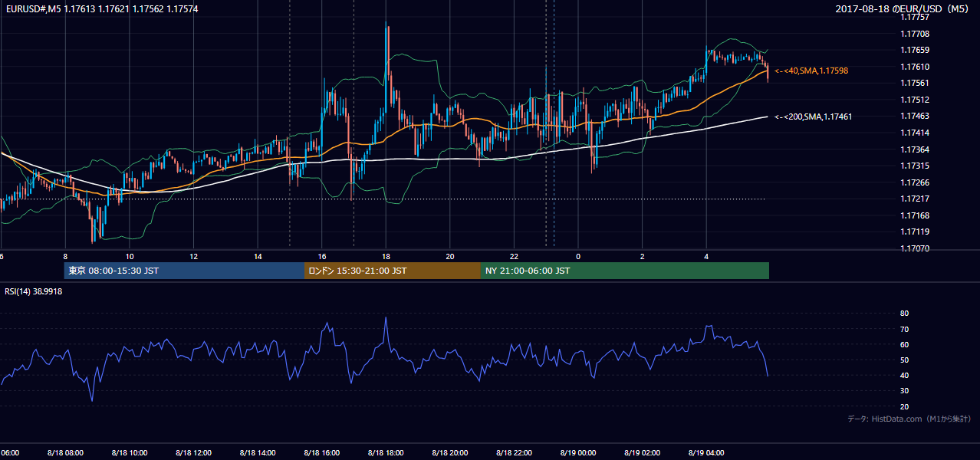Click the 8/19 00:00 time label
980x460 pixels.
(577, 452)
